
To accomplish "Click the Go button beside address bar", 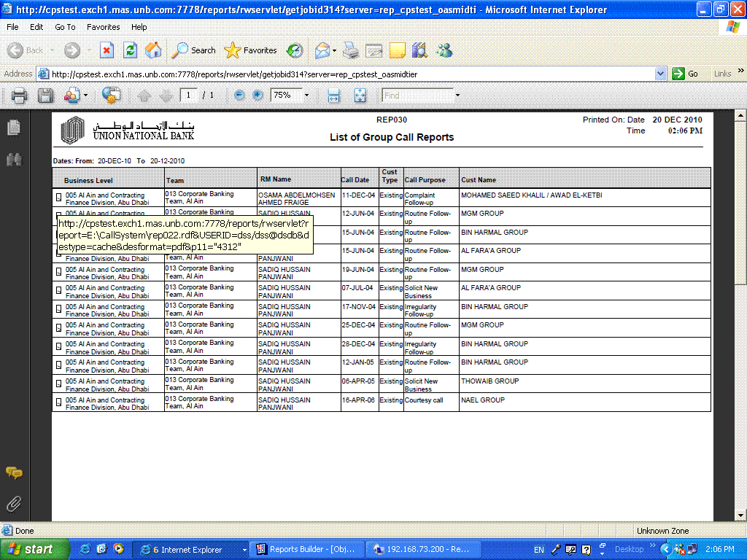I will point(685,74).
